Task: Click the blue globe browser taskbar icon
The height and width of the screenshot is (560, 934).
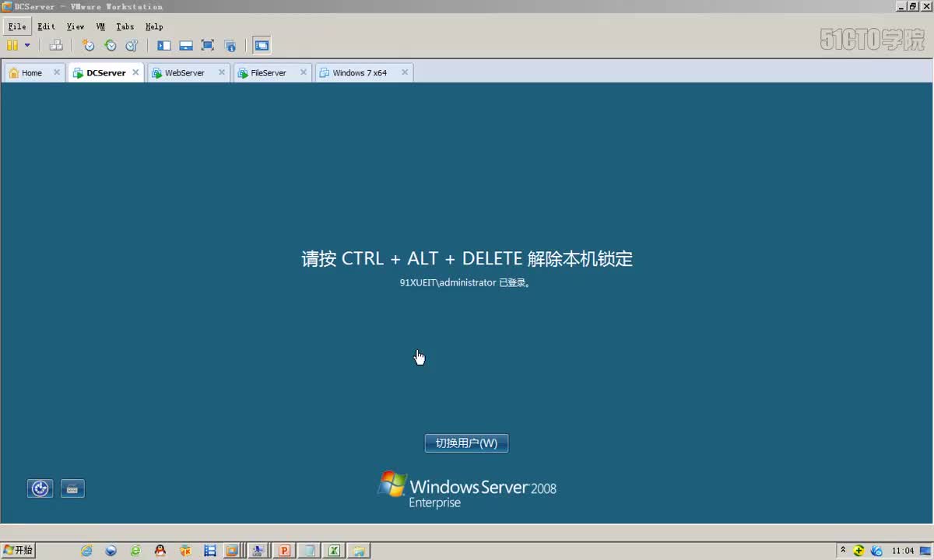Action: pyautogui.click(x=111, y=551)
